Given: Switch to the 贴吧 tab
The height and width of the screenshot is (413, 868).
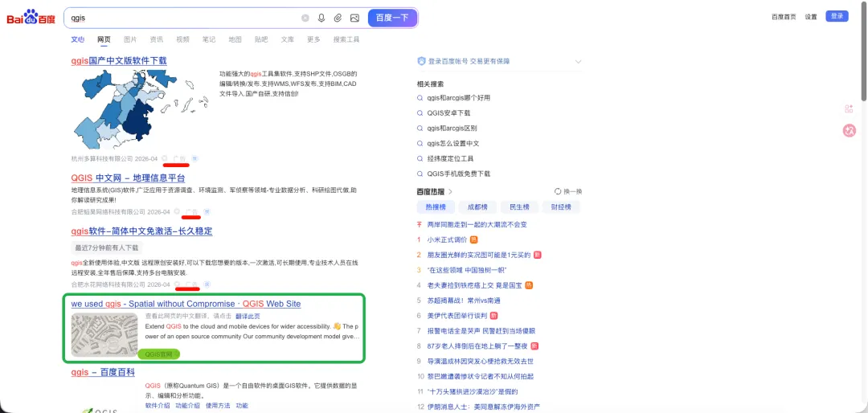Looking at the screenshot, I should [x=261, y=39].
